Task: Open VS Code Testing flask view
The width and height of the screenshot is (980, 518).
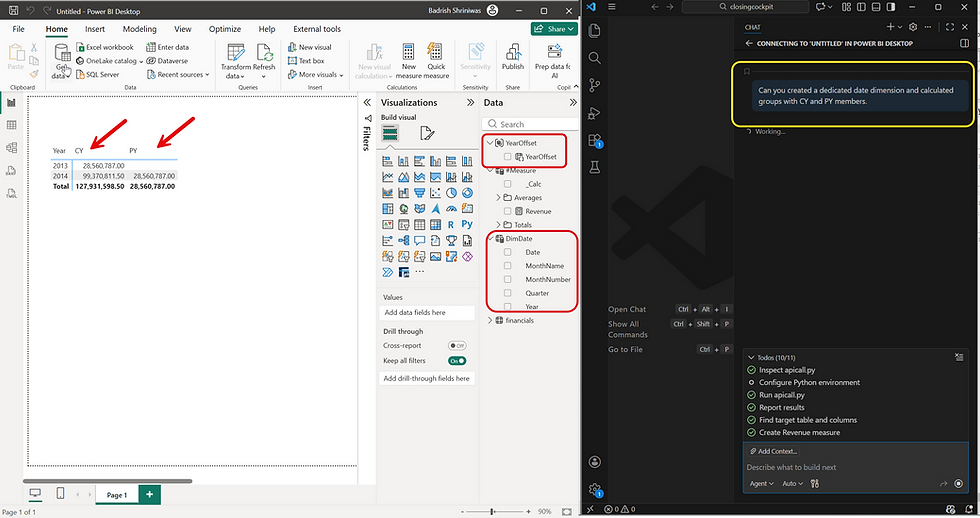Action: [x=594, y=167]
